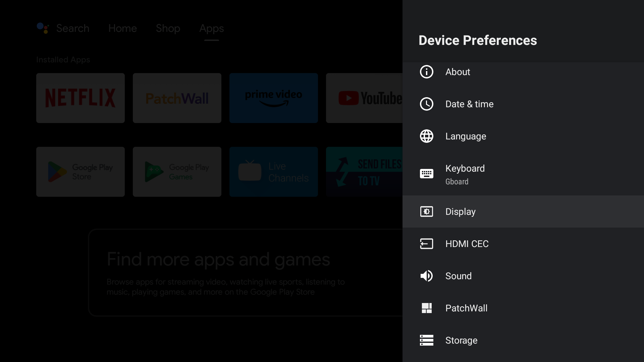Open About in Device Preferences

click(x=523, y=72)
